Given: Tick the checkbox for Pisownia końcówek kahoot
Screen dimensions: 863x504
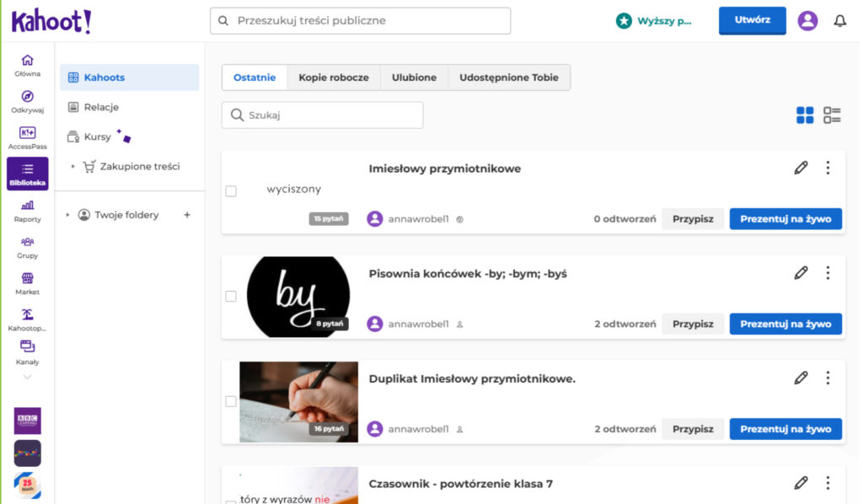Looking at the screenshot, I should [231, 296].
